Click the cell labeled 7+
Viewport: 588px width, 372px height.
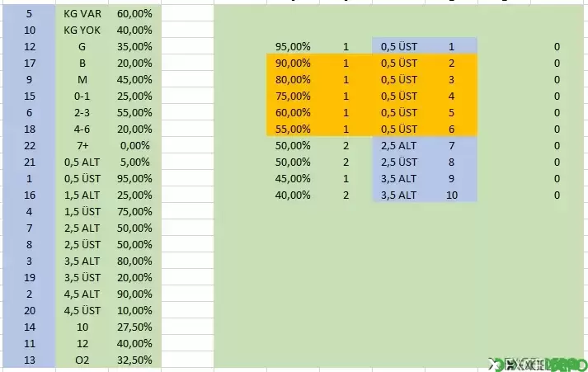[x=82, y=145]
